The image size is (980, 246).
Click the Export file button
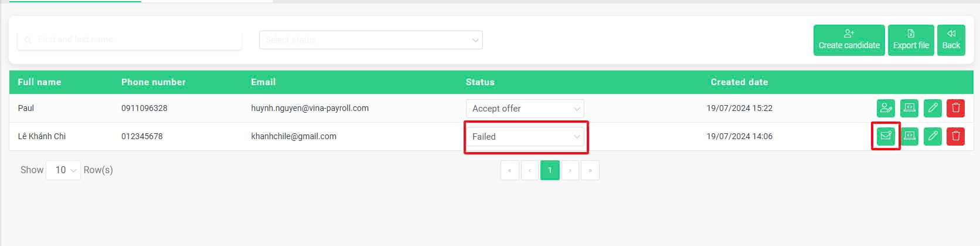tap(911, 40)
